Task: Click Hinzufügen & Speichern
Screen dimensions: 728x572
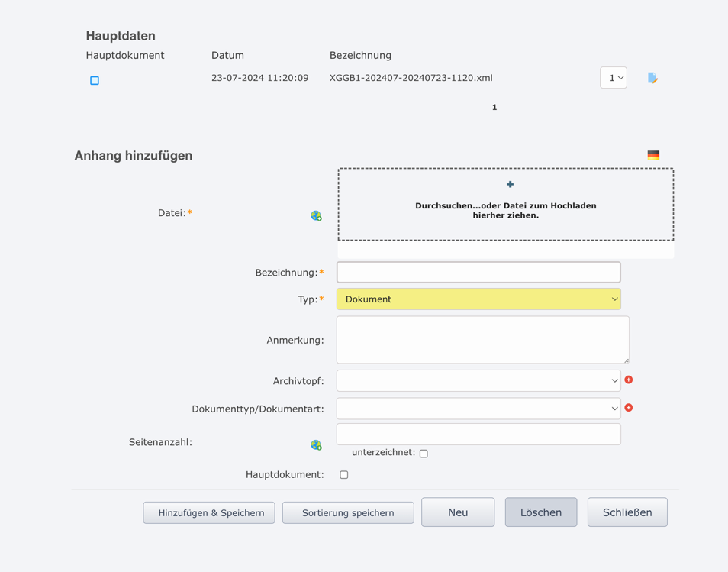Action: tap(208, 512)
